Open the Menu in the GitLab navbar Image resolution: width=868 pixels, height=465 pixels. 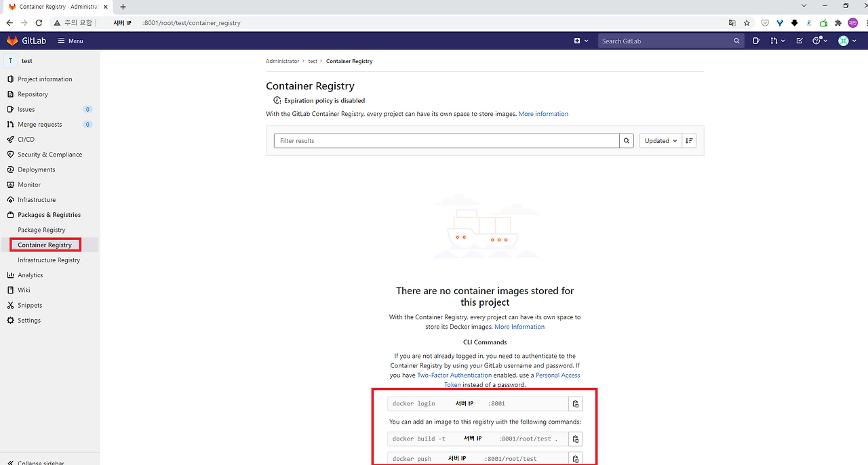[x=70, y=40]
